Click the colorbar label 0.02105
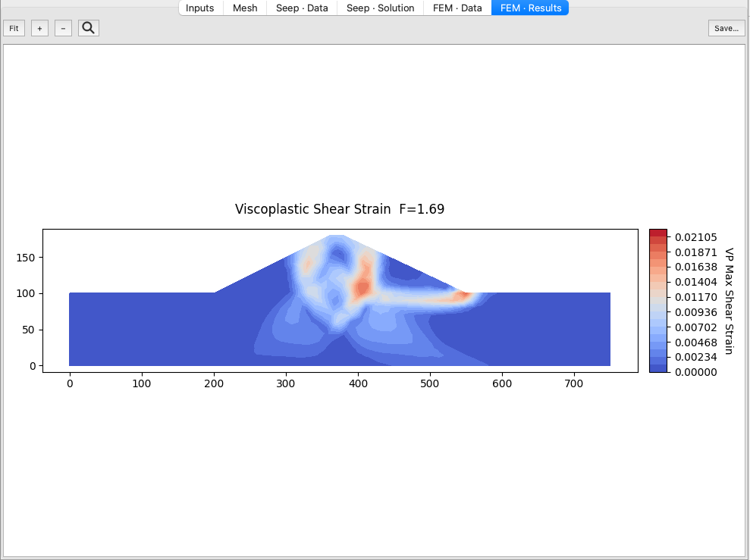750x560 pixels. click(x=696, y=237)
